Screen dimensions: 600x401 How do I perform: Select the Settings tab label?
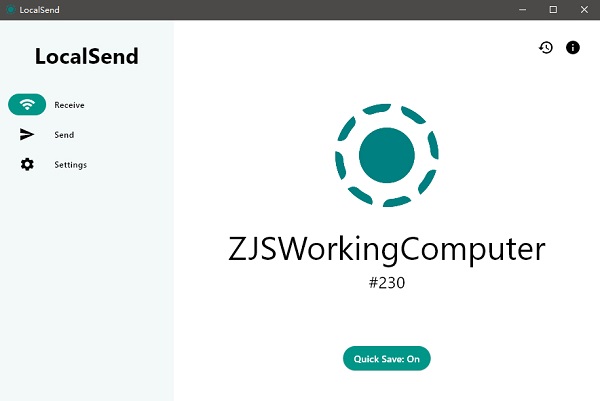pos(70,164)
